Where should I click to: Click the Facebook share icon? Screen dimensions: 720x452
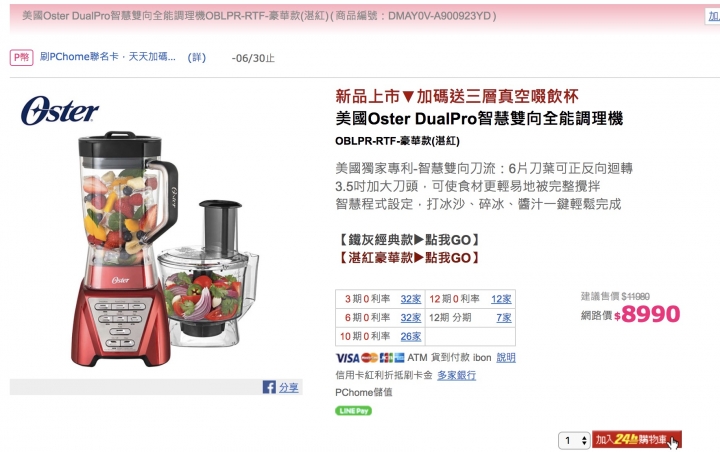click(x=269, y=387)
